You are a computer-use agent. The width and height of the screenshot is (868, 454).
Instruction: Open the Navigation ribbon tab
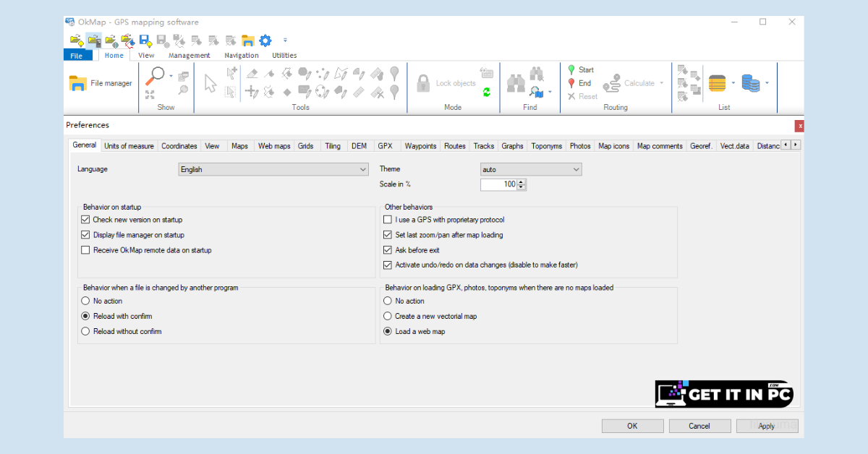(x=242, y=55)
